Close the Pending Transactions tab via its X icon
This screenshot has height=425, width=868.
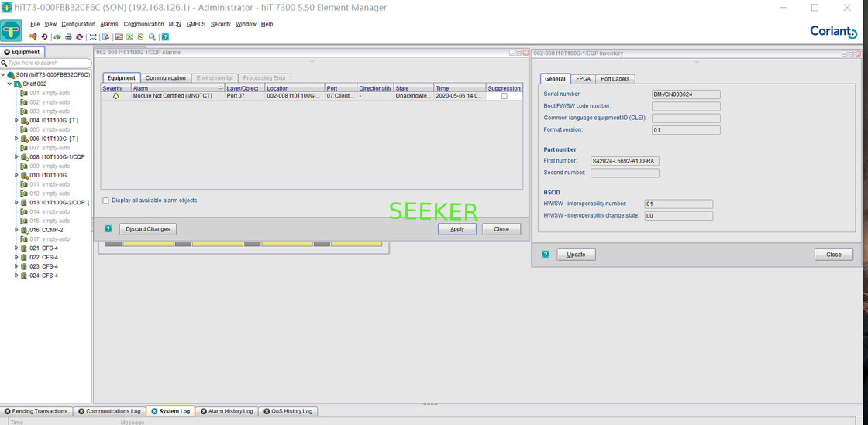pos(8,411)
